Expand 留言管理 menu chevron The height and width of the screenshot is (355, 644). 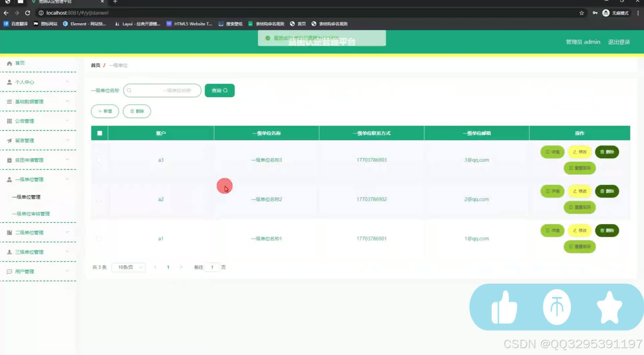pyautogui.click(x=67, y=140)
